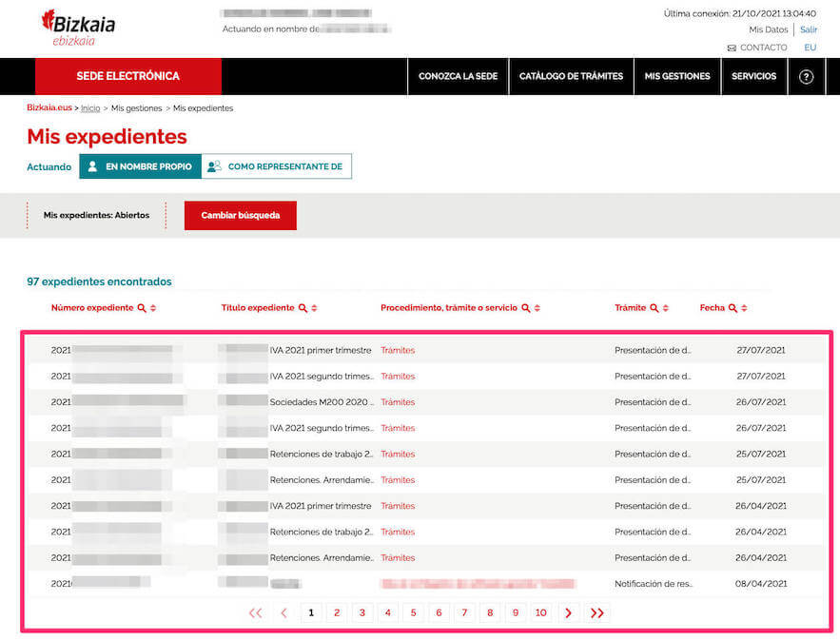Screen dimensions: 840x640
Task: Open Mis Datos link
Action: tap(769, 30)
